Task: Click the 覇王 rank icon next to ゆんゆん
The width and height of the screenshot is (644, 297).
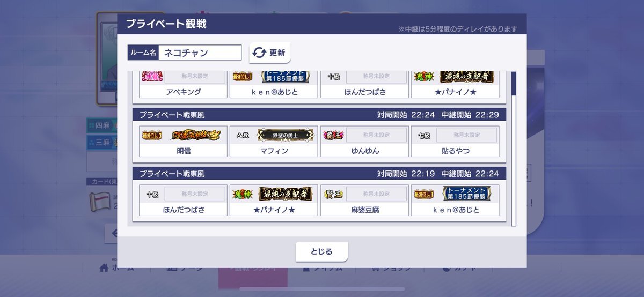Action: click(333, 135)
